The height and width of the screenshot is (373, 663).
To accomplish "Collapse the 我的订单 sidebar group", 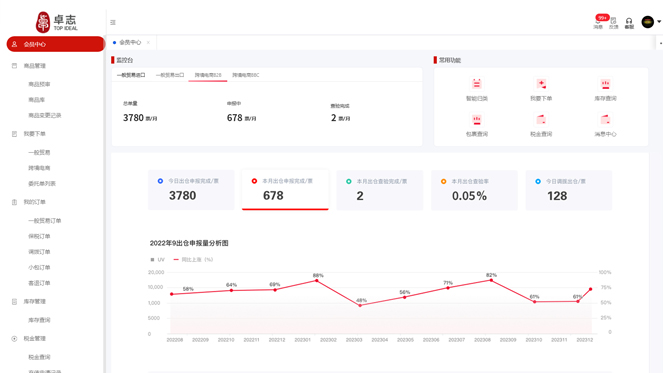I will point(35,202).
